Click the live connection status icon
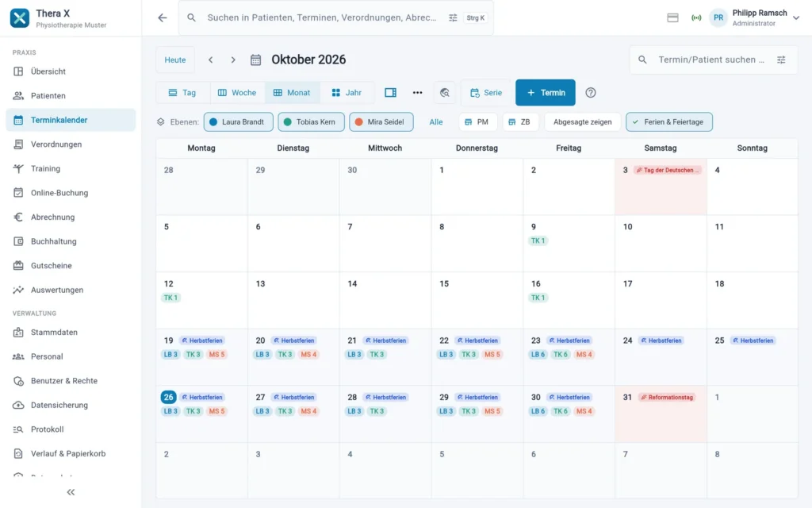This screenshot has height=508, width=812. 696,17
